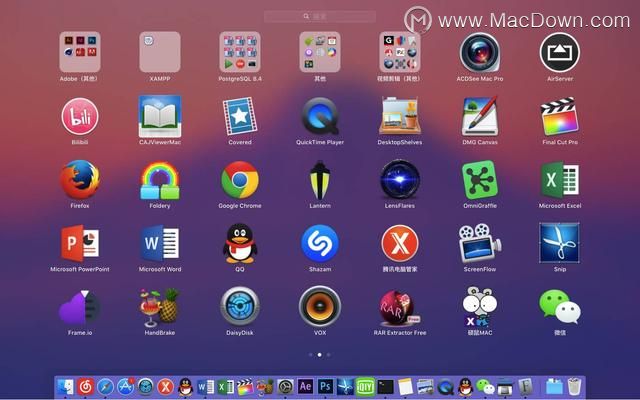This screenshot has height=400, width=640.
Task: Switch to the first Launchpad page dot
Action: tap(311, 355)
